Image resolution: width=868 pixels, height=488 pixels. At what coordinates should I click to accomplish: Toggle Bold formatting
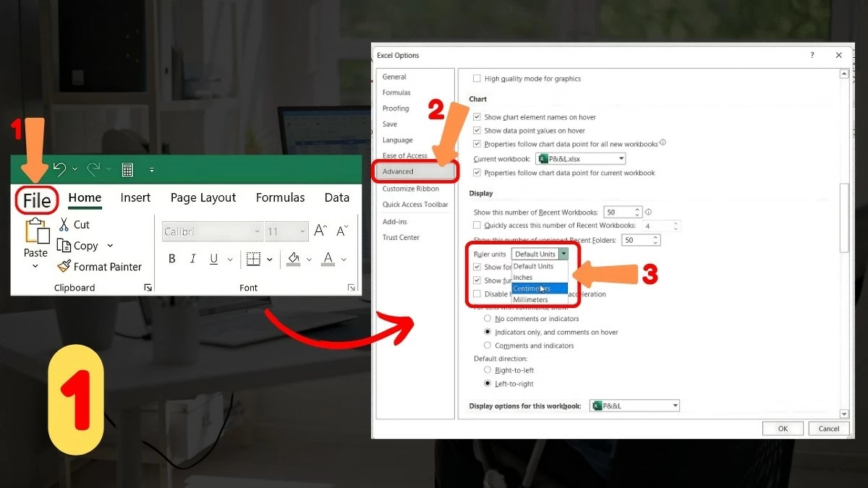[x=171, y=257]
